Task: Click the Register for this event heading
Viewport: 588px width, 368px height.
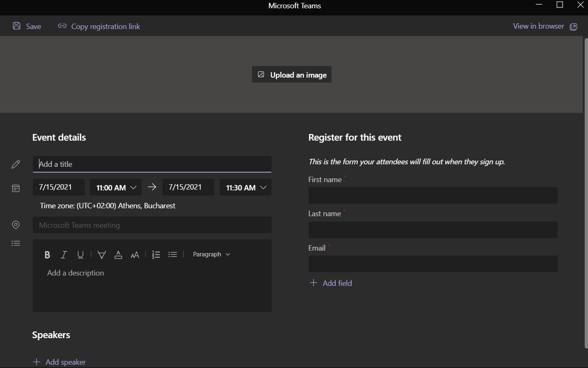Action: 355,137
